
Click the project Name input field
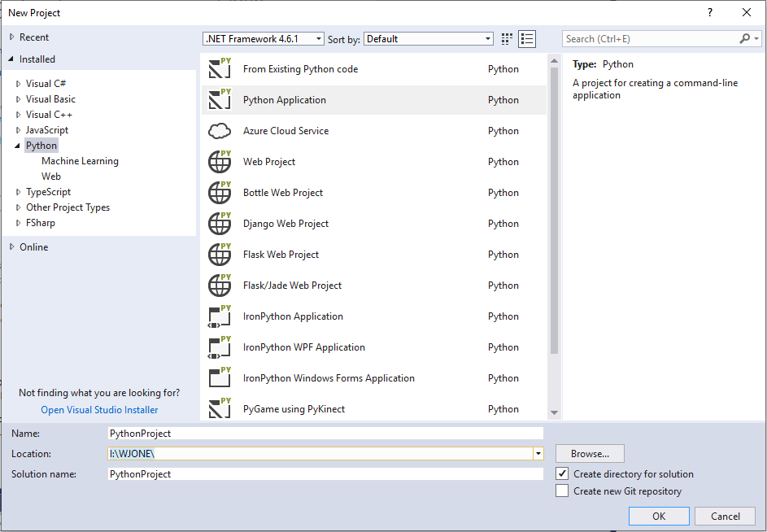325,433
